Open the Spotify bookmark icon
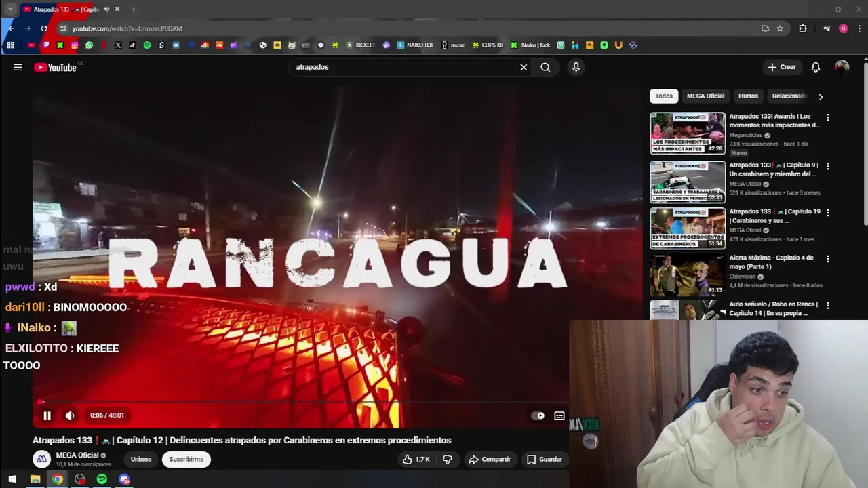The image size is (868, 488). point(147,45)
